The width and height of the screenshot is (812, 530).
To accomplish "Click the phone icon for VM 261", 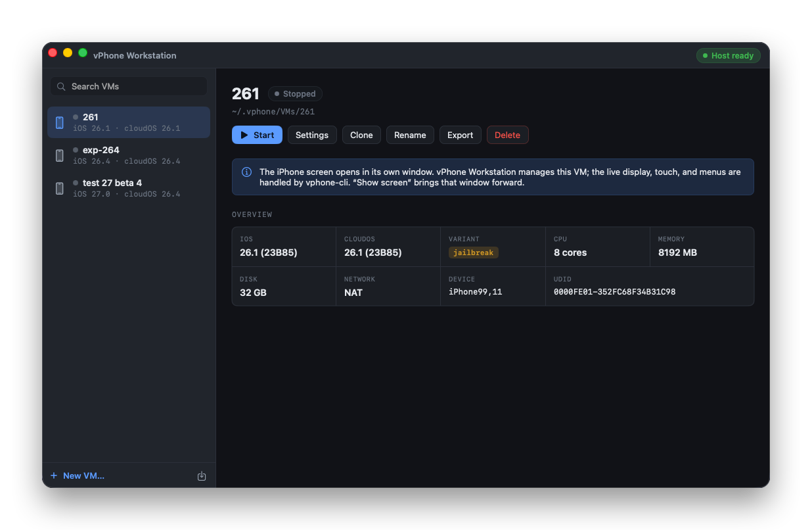I will 60,122.
